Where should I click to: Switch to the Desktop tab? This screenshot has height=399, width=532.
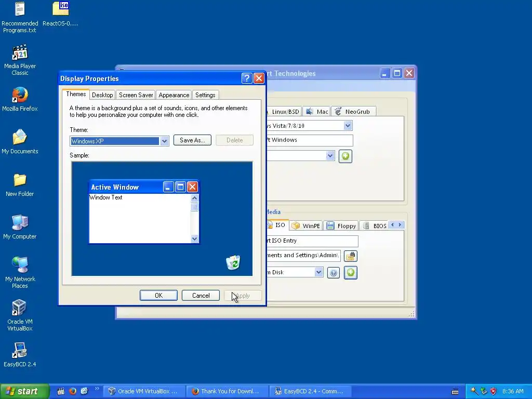(102, 95)
